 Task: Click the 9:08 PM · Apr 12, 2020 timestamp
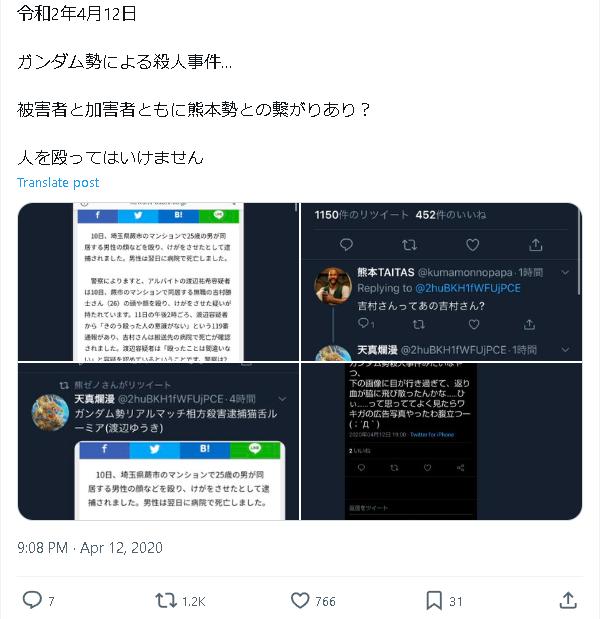tap(90, 548)
